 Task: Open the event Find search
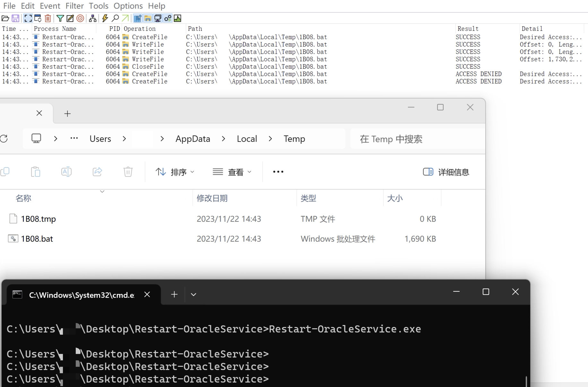pos(115,18)
